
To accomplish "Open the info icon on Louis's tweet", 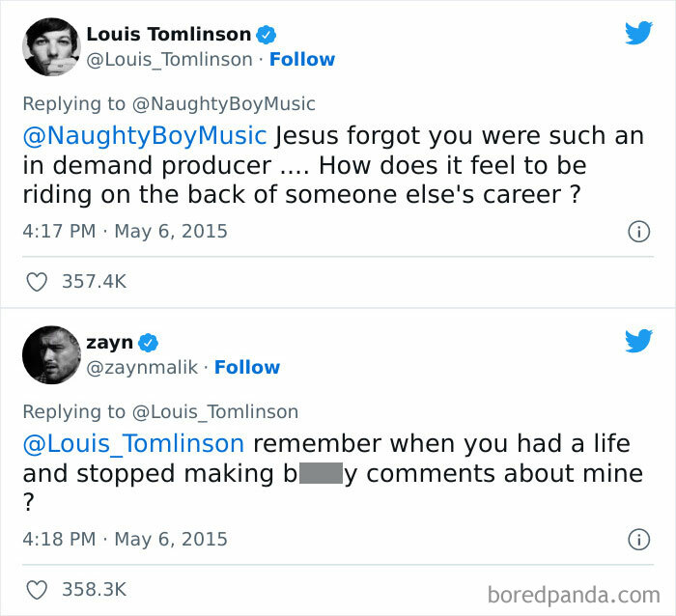I will pos(637,232).
